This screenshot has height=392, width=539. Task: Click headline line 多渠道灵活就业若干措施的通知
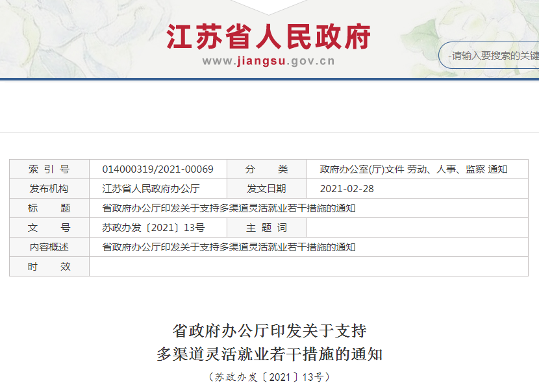pyautogui.click(x=269, y=354)
